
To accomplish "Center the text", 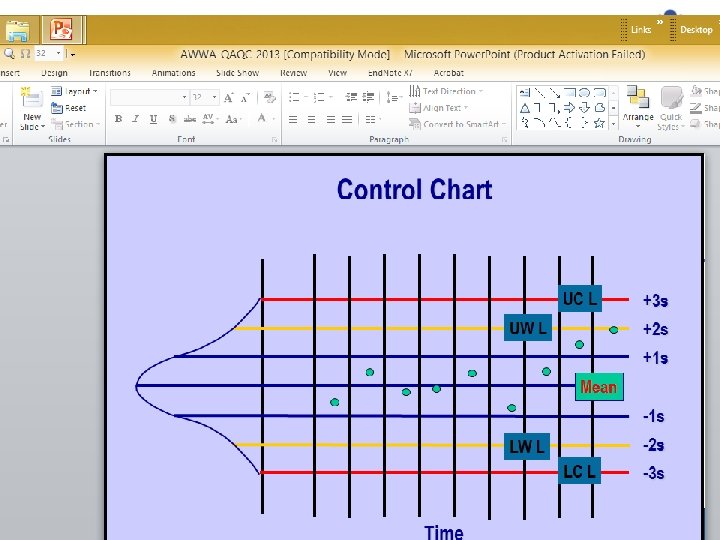I will coord(311,119).
